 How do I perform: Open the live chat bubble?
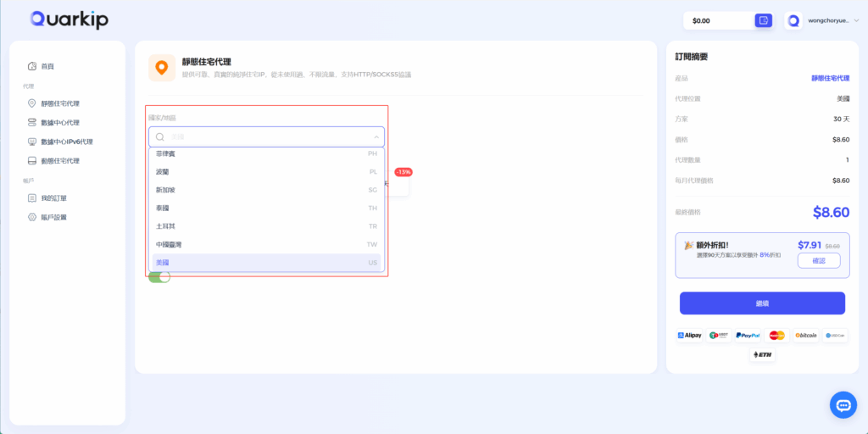click(x=843, y=405)
